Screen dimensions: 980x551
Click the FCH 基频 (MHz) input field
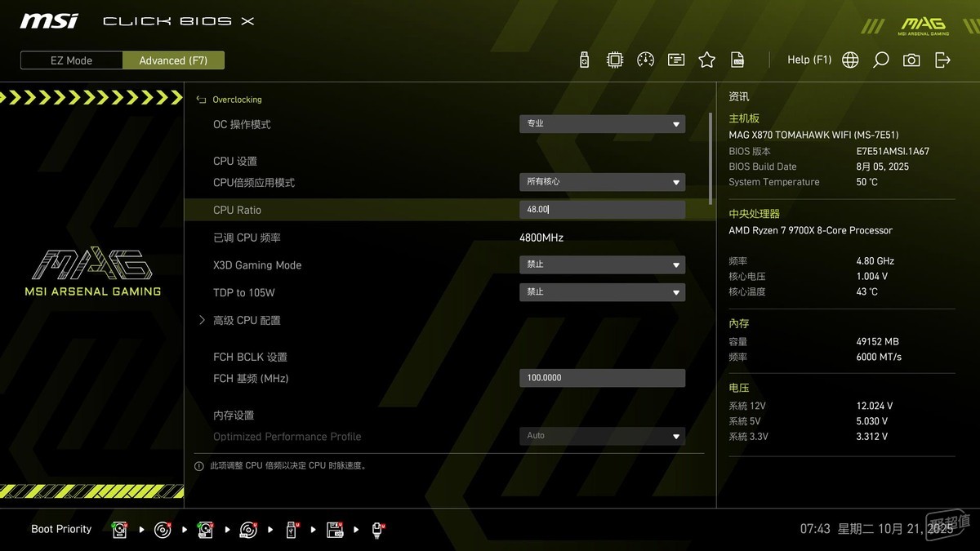(602, 378)
